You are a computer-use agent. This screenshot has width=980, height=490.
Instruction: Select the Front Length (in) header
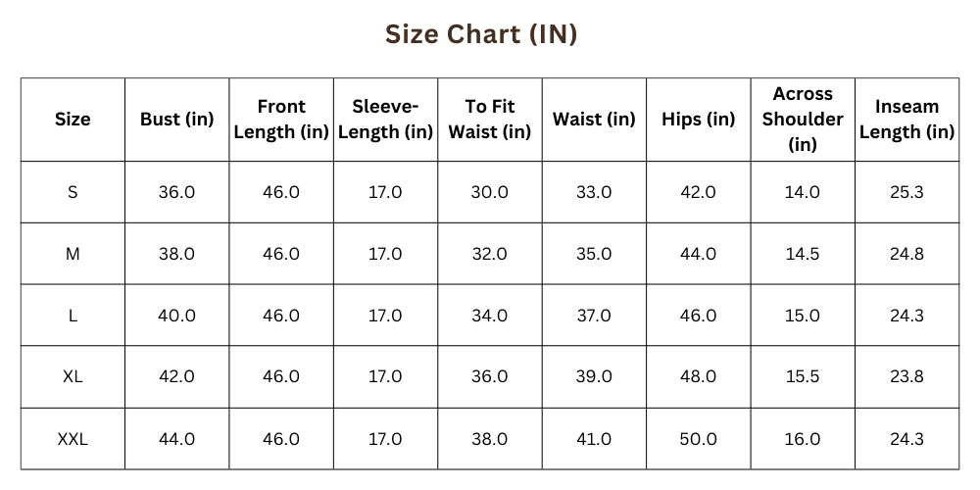[x=281, y=120]
